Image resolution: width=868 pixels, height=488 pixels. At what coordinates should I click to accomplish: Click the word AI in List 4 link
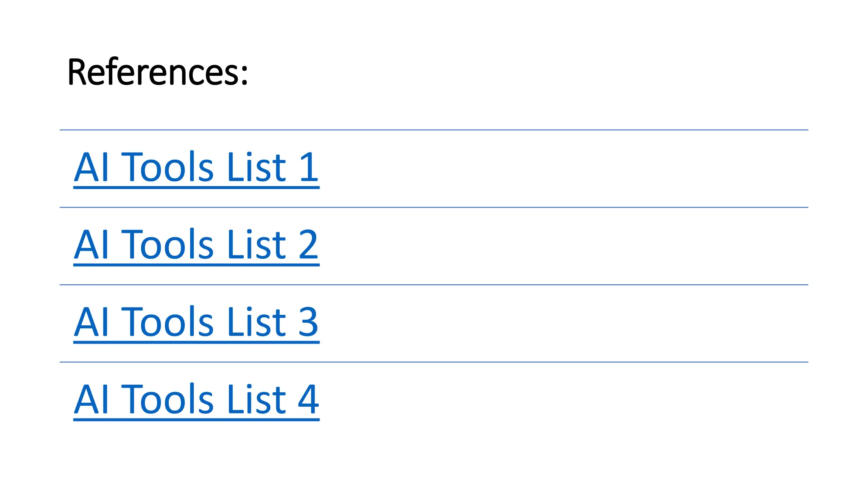pyautogui.click(x=92, y=399)
